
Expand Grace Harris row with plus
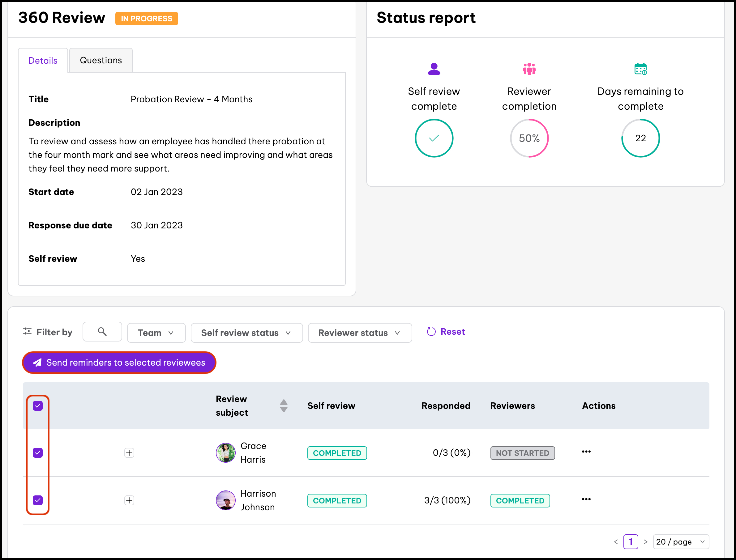tap(129, 453)
